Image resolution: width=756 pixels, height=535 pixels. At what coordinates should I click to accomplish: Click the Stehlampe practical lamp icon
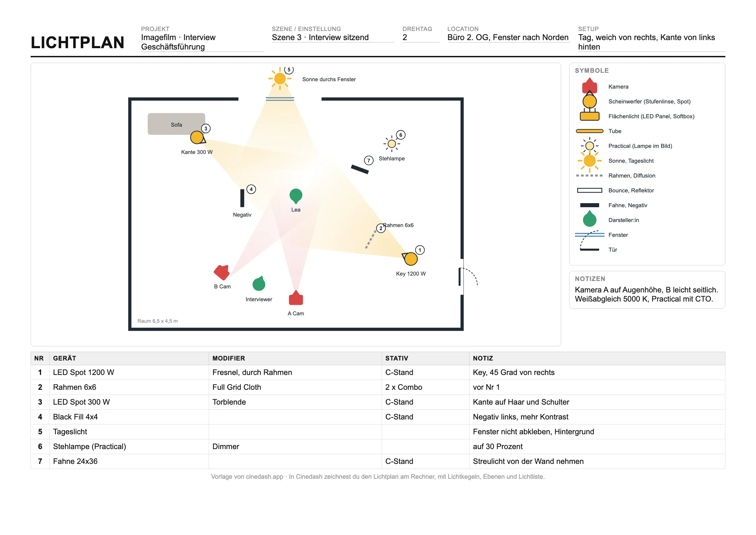coord(391,144)
